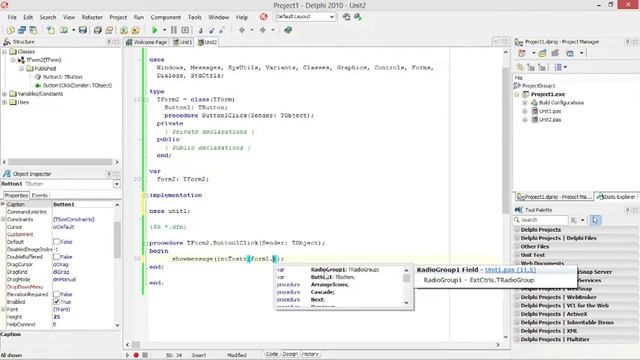Select Unit2.pas in Project Manager
Viewport: 640px width, 360px height.
pyautogui.click(x=550, y=120)
